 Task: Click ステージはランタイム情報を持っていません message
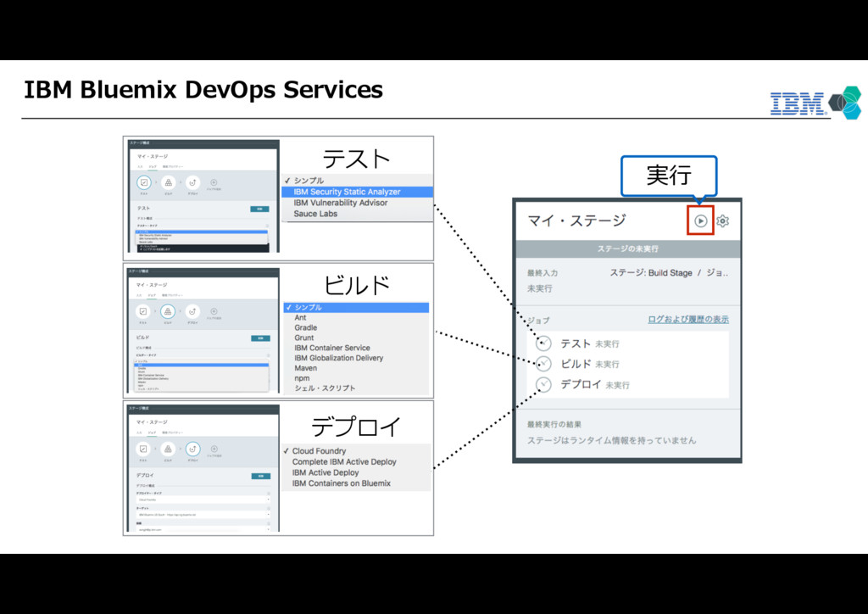[611, 440]
